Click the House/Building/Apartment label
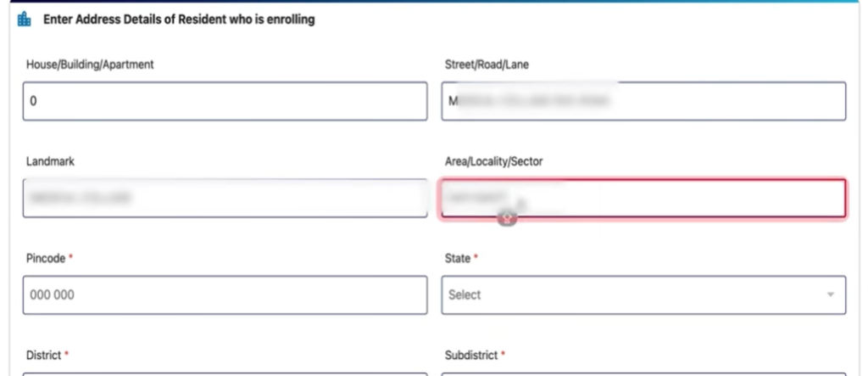Image resolution: width=868 pixels, height=376 pixels. click(x=90, y=65)
